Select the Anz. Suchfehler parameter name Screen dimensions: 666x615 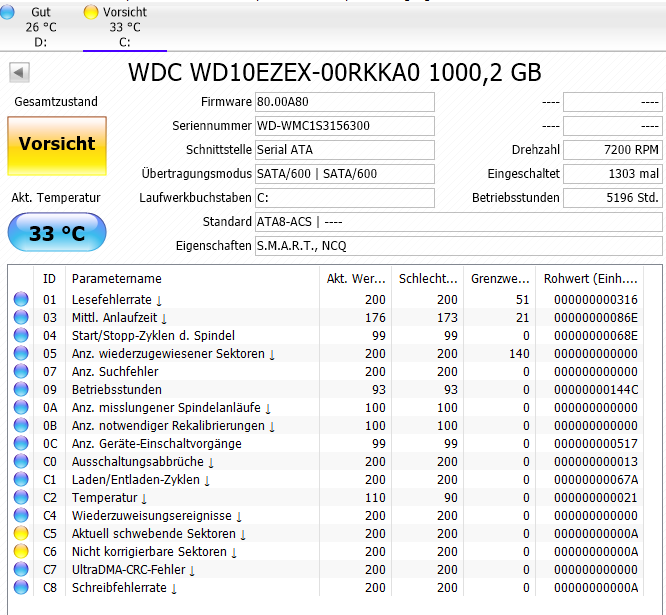tap(115, 372)
